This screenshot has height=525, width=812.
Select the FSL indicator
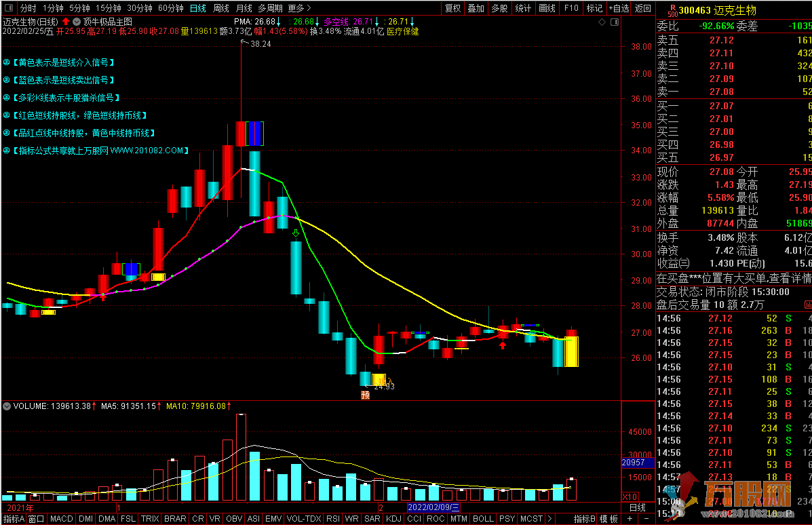coord(128,519)
